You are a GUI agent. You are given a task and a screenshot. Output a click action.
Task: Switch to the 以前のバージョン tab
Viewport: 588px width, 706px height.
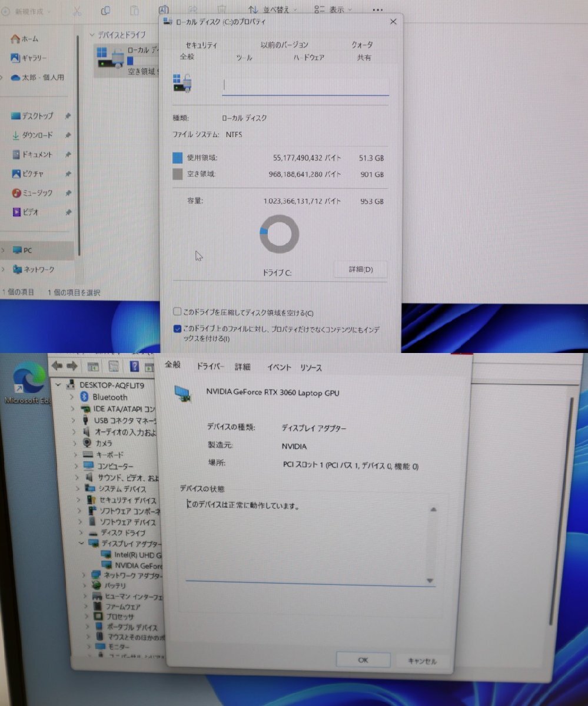[284, 45]
